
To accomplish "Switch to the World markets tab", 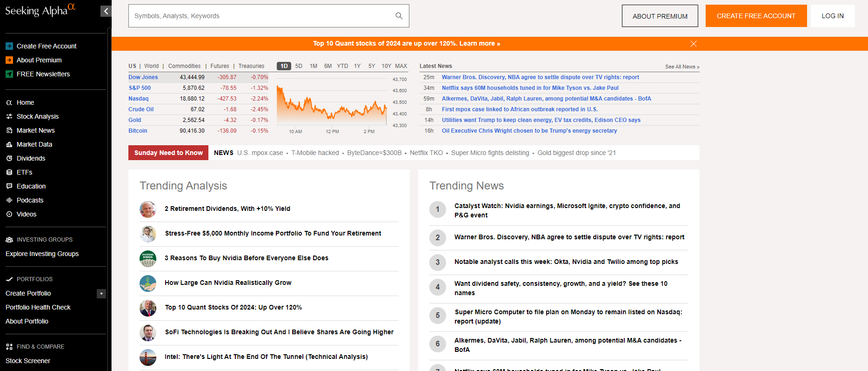I will click(x=152, y=66).
